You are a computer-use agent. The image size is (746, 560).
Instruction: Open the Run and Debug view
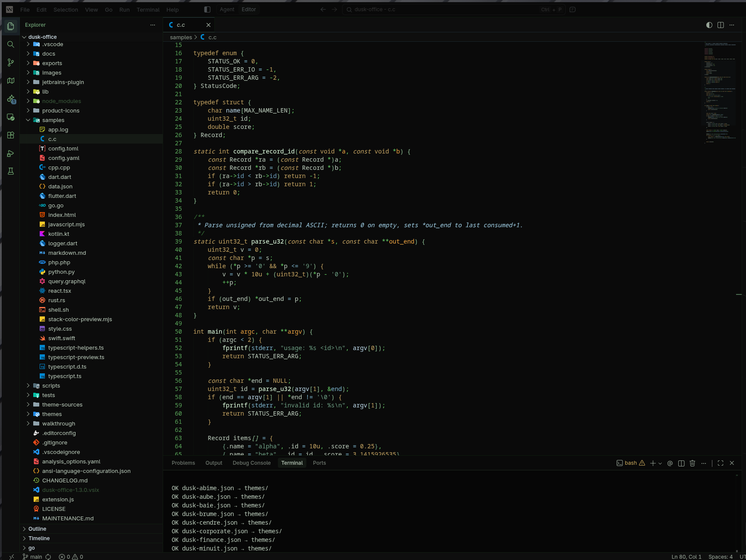[x=11, y=153]
